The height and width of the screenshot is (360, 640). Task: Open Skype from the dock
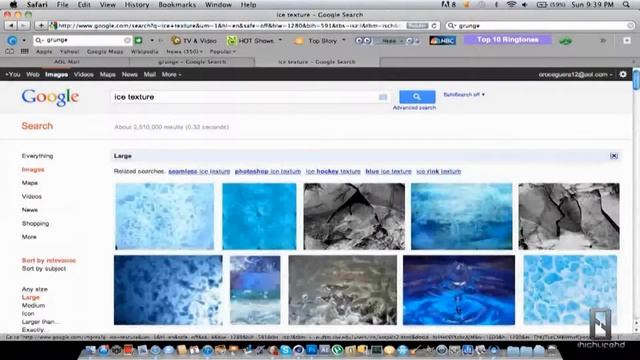(286, 350)
